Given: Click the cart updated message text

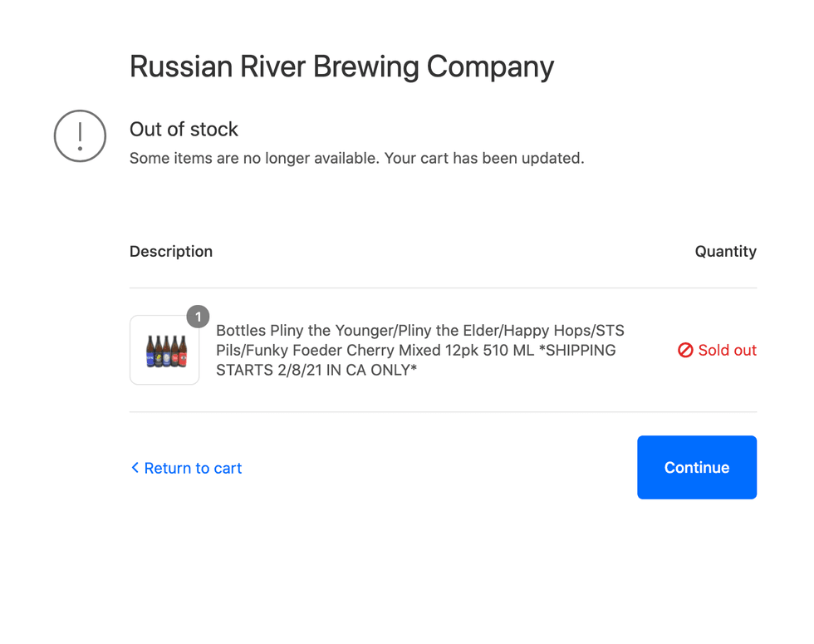Looking at the screenshot, I should 356,158.
